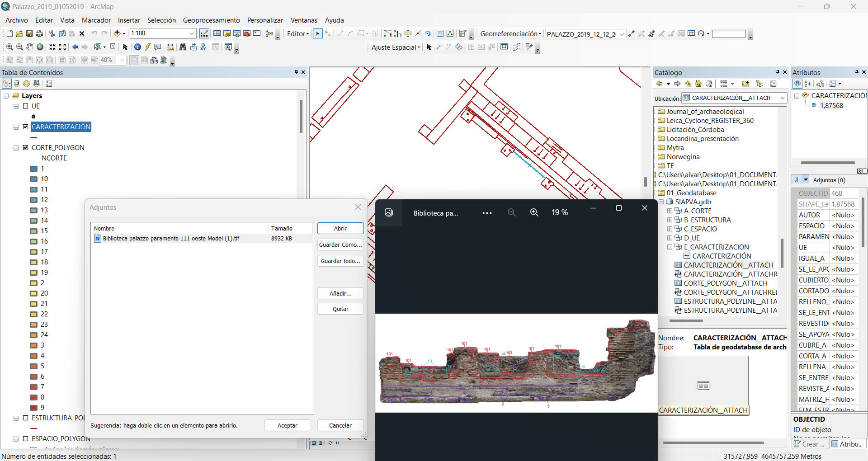Click the yellow swatch for NCORTE value 20
Image resolution: width=868 pixels, height=461 pixels.
33,294
